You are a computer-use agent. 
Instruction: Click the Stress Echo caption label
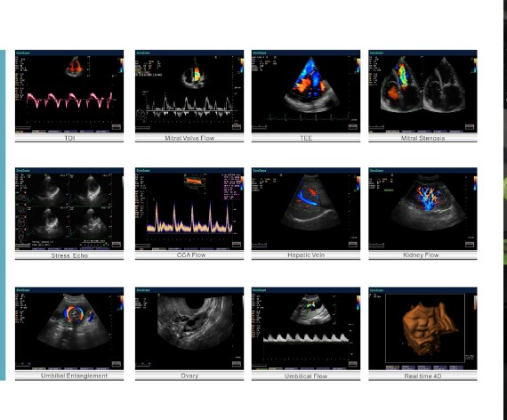click(x=69, y=255)
